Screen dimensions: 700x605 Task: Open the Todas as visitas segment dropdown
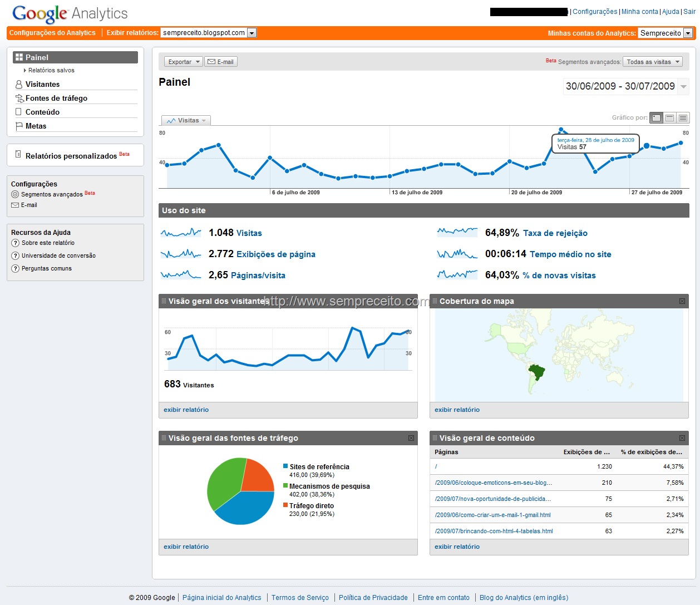653,62
